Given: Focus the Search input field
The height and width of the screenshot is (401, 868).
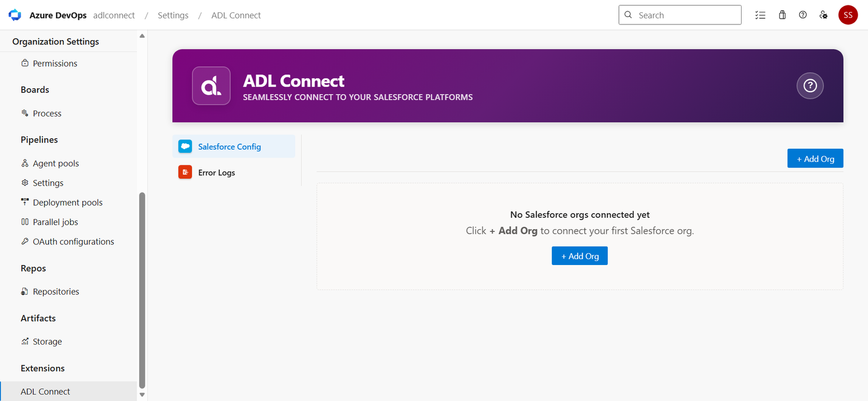Looking at the screenshot, I should pyautogui.click(x=680, y=15).
